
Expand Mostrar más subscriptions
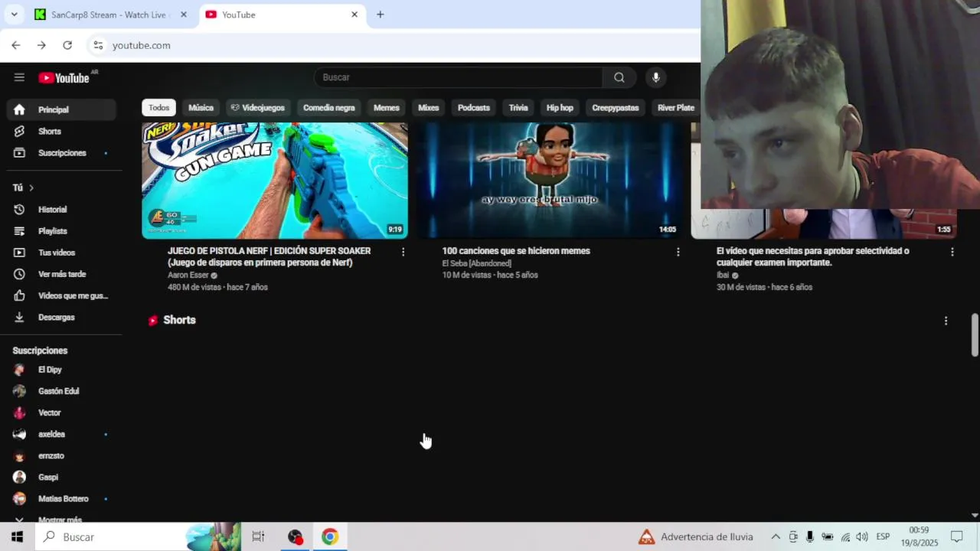pyautogui.click(x=61, y=519)
